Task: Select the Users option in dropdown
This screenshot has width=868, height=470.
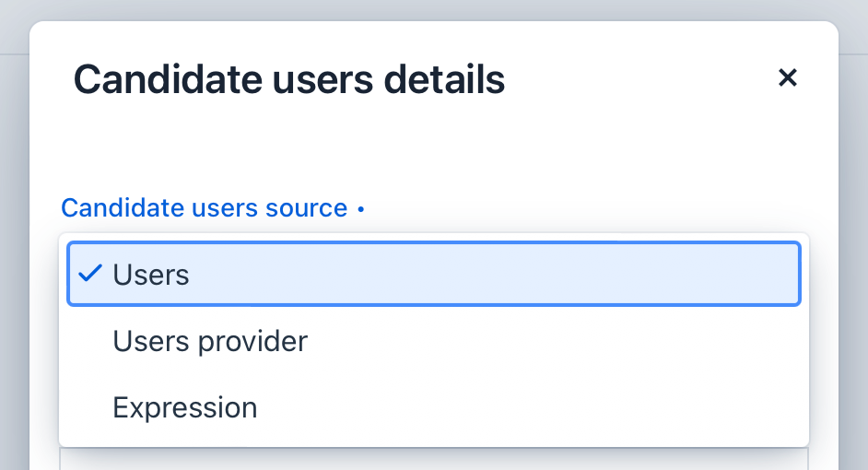Action: click(433, 275)
